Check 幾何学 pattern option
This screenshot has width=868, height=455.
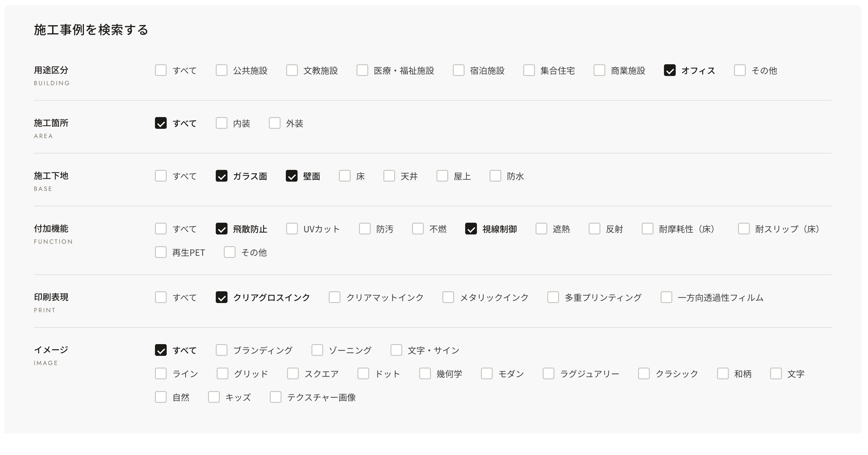[x=425, y=373]
